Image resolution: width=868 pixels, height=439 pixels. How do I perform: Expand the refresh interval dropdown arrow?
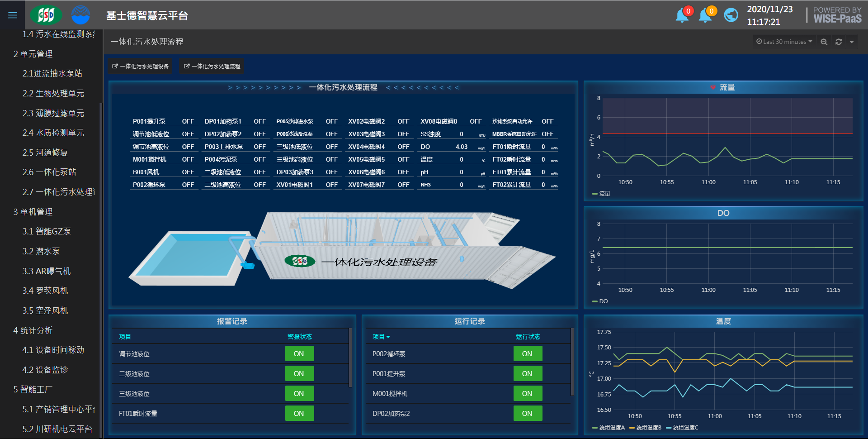tap(852, 42)
